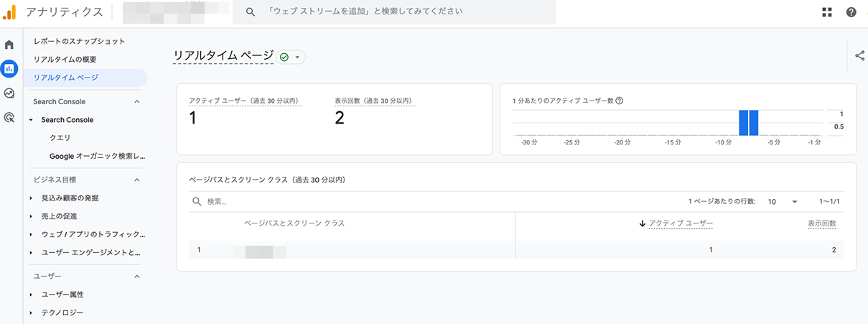Click help icon next to 1 分あたりのアクティブ ユーザー数

619,101
